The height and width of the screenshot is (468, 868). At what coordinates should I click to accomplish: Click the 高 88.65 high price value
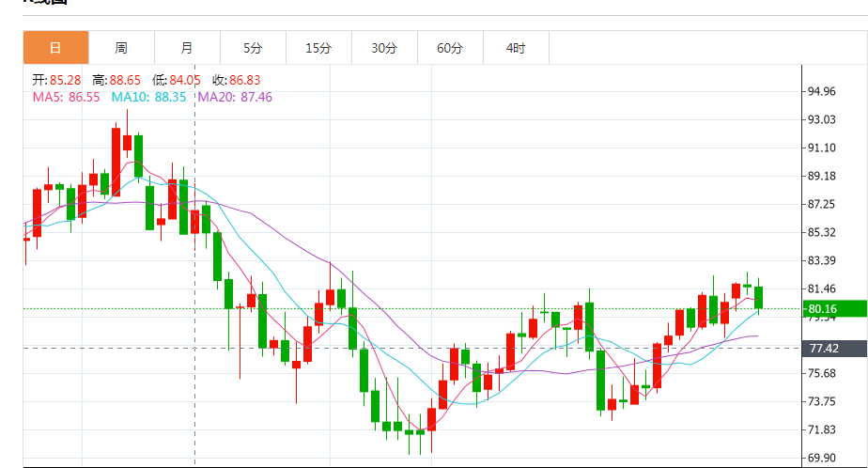[123, 81]
